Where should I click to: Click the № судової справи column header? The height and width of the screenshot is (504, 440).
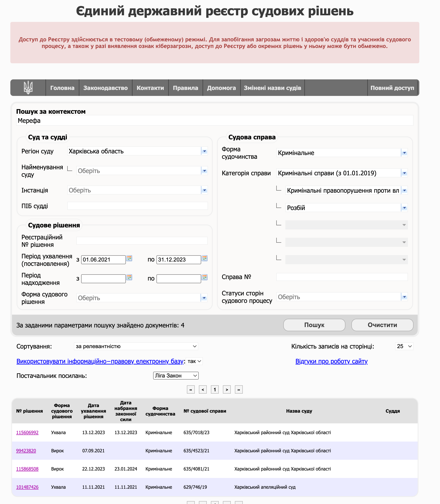(205, 411)
